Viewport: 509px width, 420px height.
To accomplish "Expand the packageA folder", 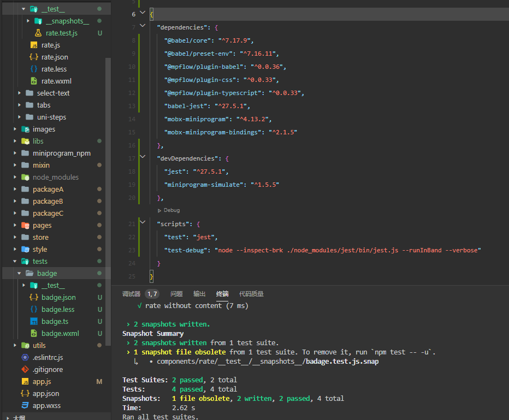I will click(x=15, y=189).
